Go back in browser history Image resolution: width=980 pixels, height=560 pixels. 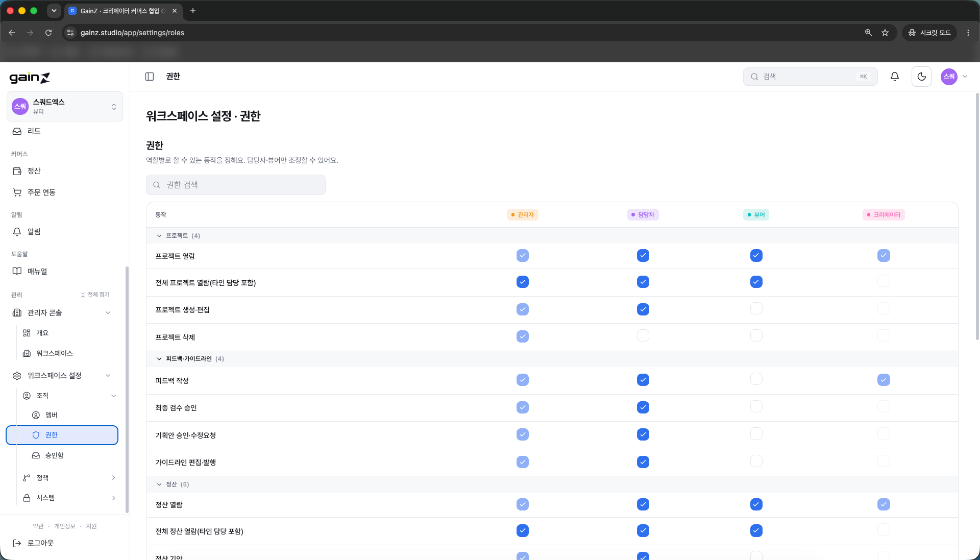pos(12,33)
